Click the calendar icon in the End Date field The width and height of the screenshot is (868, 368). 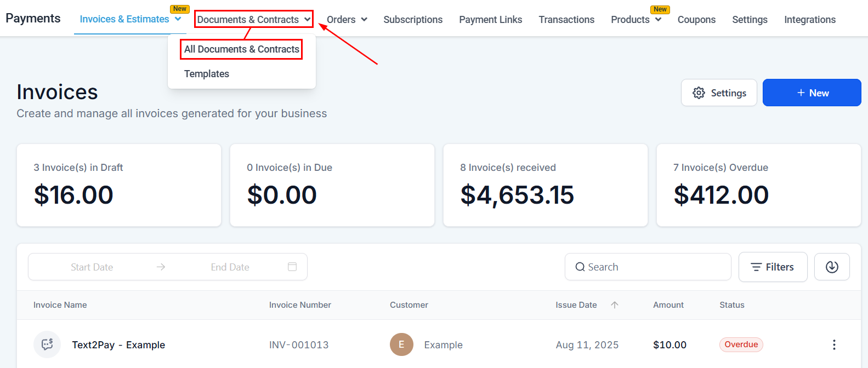pyautogui.click(x=292, y=267)
